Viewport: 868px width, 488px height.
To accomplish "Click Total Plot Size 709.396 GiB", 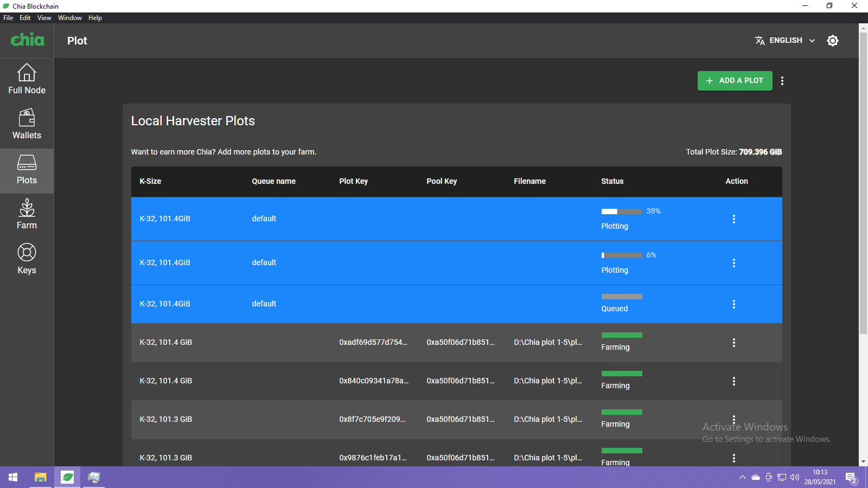I will click(733, 152).
